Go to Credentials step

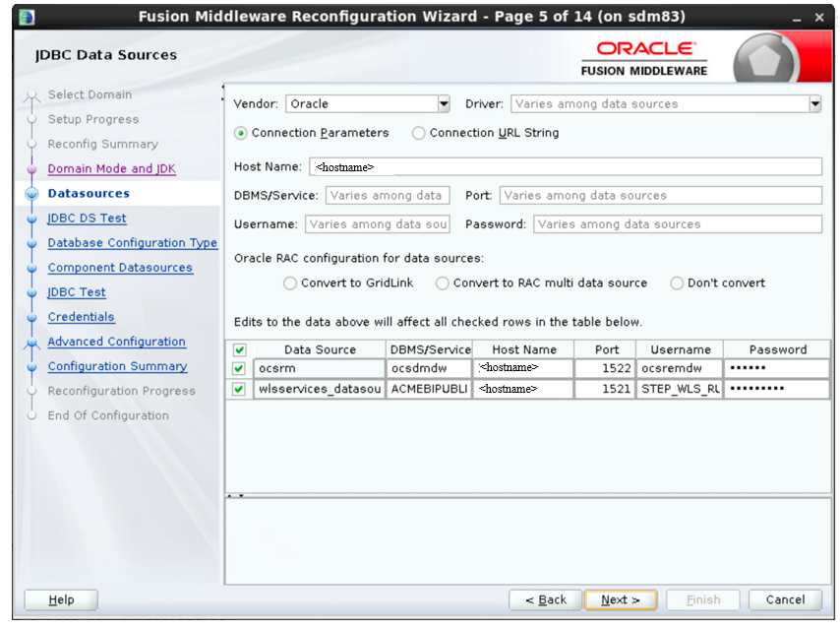[x=81, y=317]
